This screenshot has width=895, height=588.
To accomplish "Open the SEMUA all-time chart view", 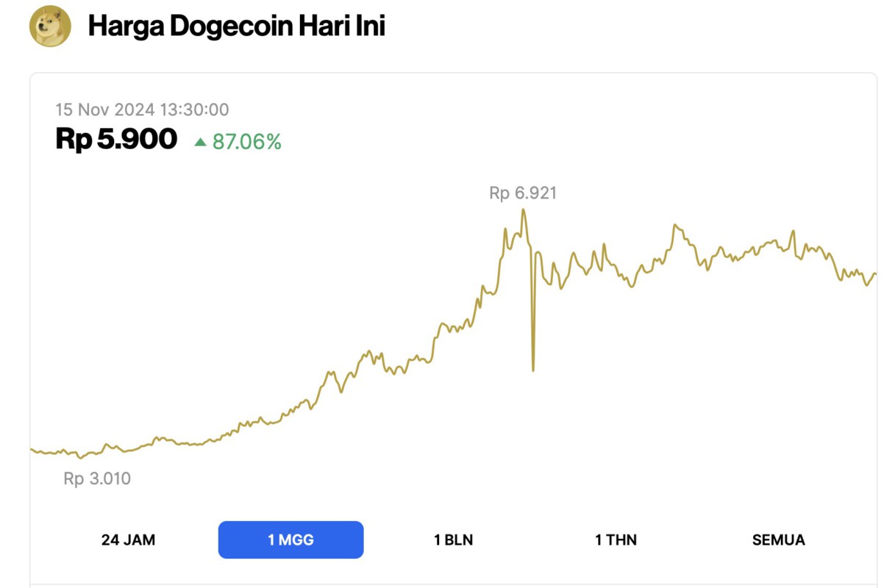I will (778, 539).
